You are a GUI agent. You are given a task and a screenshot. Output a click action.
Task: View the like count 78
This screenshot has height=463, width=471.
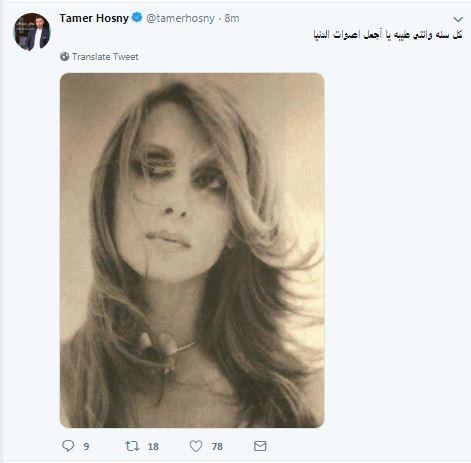pos(217,446)
